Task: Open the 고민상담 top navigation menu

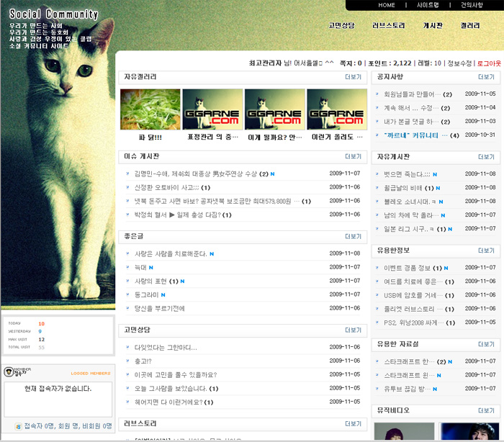Action: [341, 25]
